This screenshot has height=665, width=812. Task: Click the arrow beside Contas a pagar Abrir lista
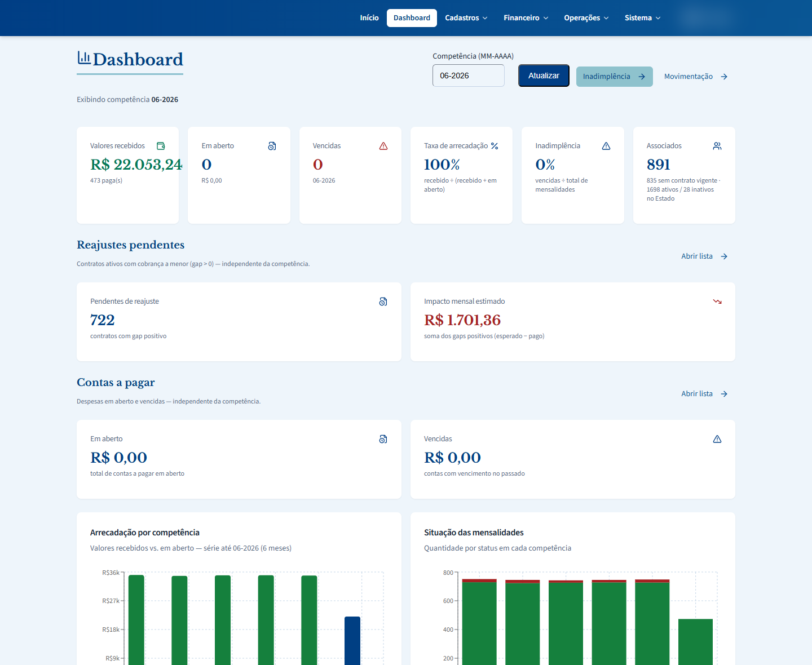click(724, 394)
